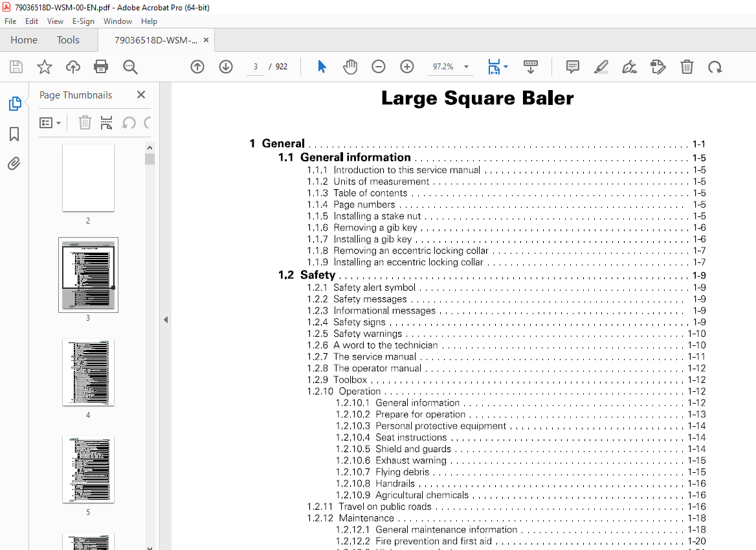
Task: Click the main toolbar delete trash icon
Action: point(687,67)
